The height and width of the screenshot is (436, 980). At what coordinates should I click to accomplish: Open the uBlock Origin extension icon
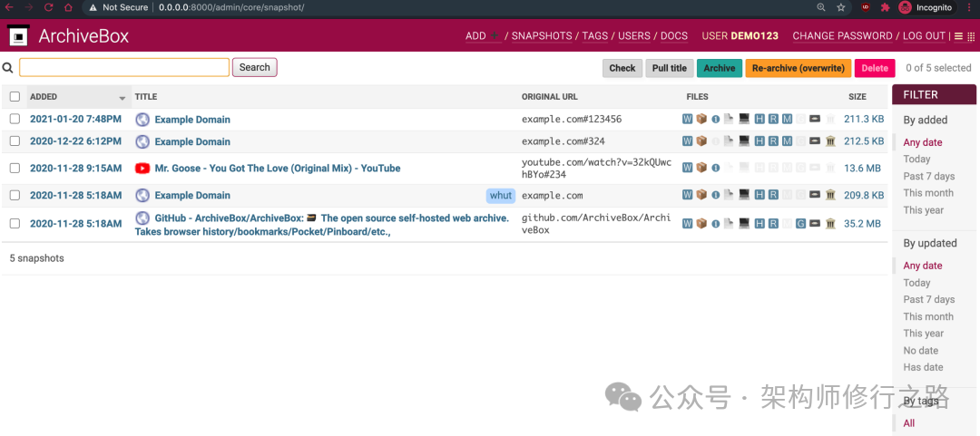866,7
